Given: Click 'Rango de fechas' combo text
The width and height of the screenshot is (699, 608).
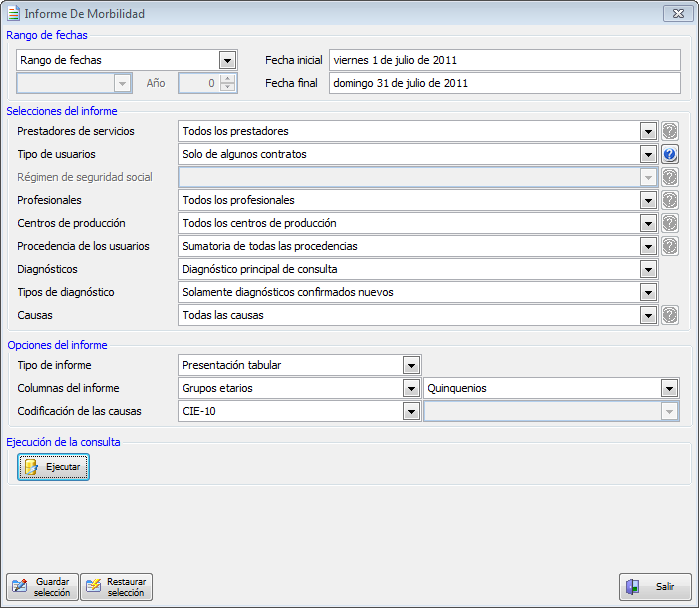Looking at the screenshot, I should coord(61,60).
